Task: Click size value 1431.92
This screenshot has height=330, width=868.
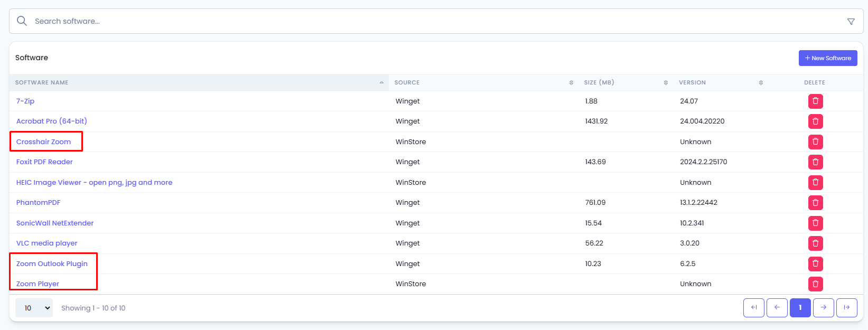Action: [x=596, y=121]
